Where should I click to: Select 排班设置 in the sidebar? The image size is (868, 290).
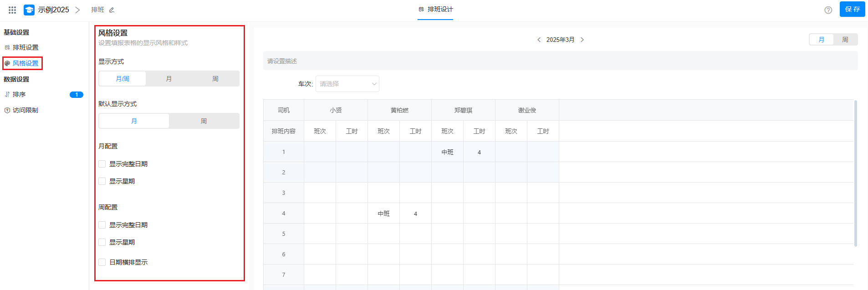point(25,47)
